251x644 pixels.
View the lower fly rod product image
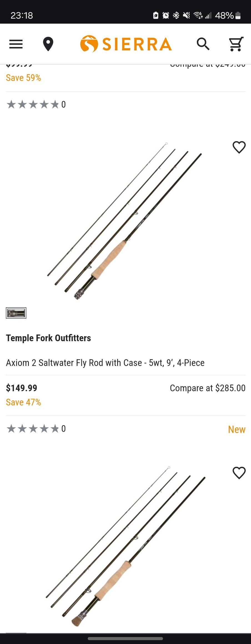(x=125, y=545)
